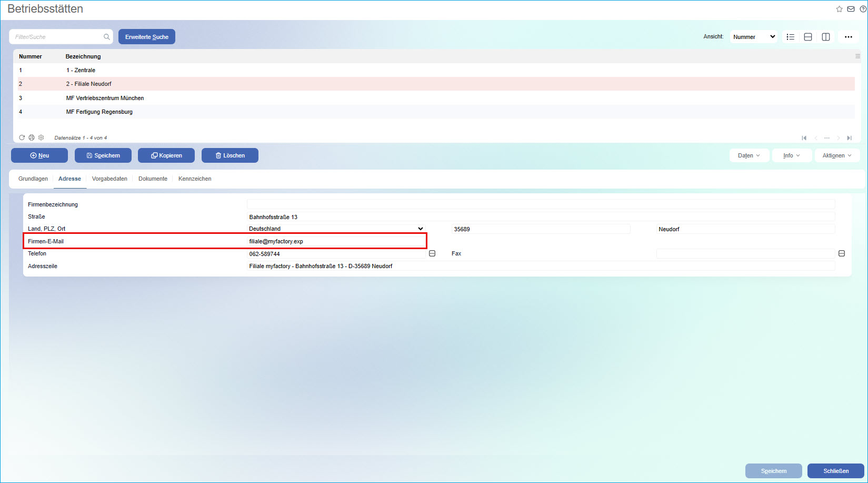Select row 2 - Filiale Neudorf
This screenshot has width=868, height=483.
(436, 84)
